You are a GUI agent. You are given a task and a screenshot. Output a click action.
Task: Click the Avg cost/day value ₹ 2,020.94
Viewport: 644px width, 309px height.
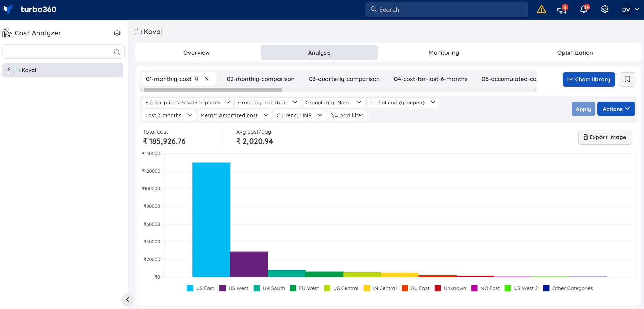tap(255, 141)
